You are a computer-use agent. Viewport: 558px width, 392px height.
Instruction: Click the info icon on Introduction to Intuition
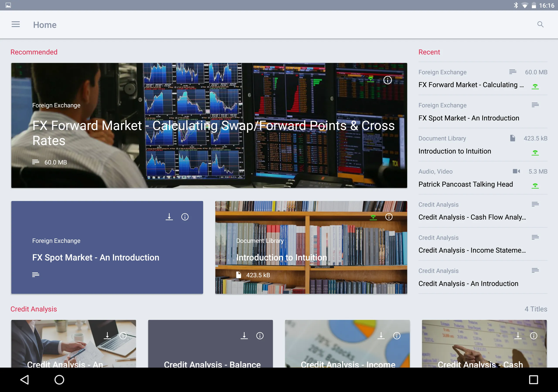point(389,217)
